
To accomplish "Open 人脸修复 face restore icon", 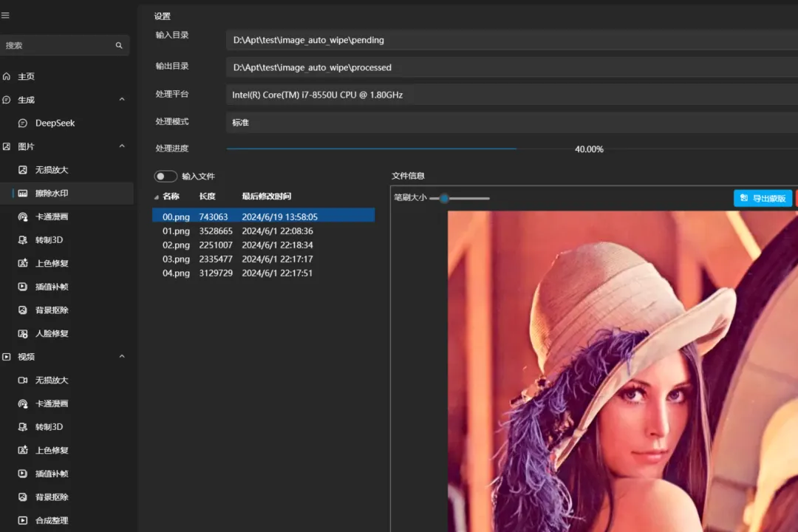I will tap(22, 333).
